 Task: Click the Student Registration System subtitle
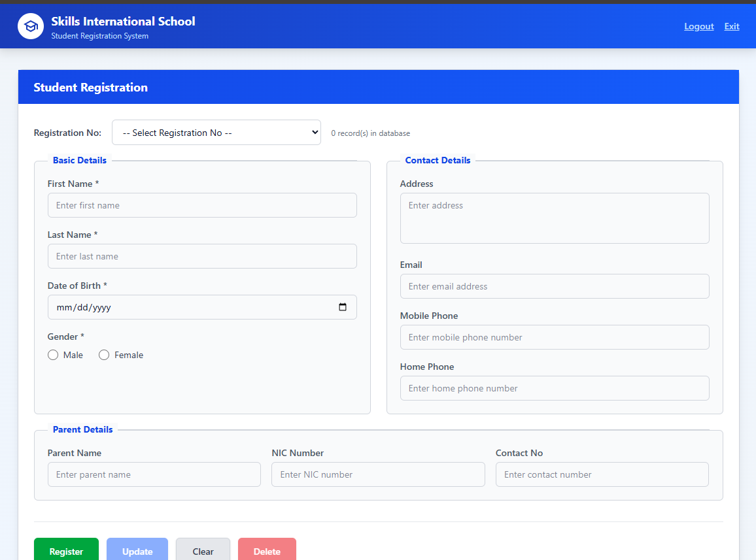click(x=100, y=36)
